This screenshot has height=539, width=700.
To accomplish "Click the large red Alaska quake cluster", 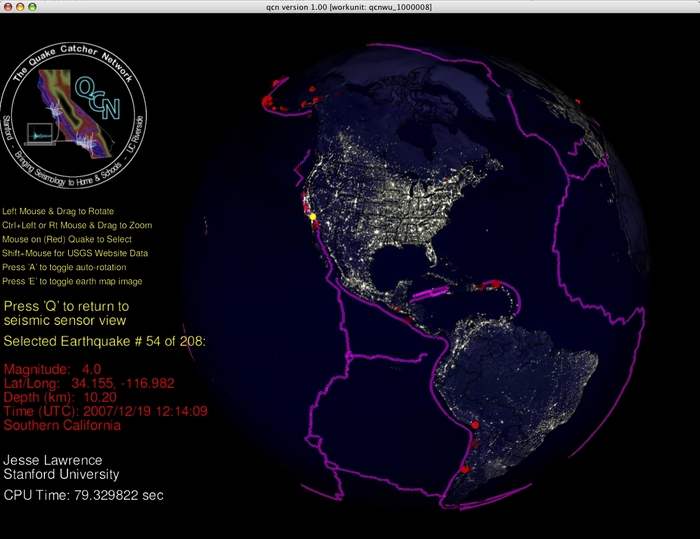I will 267,101.
